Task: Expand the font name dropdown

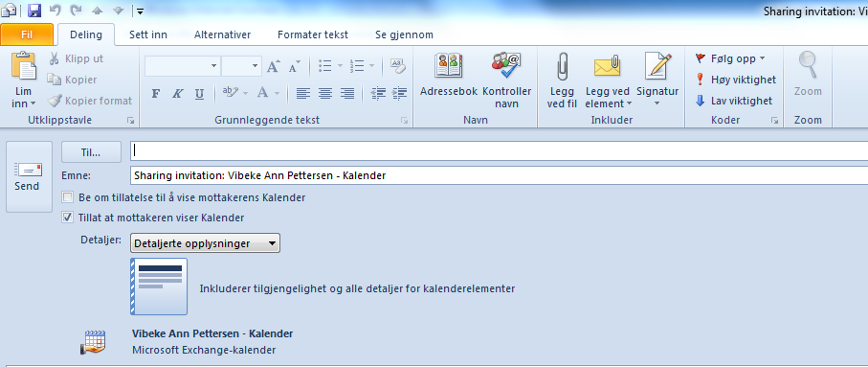Action: click(213, 66)
